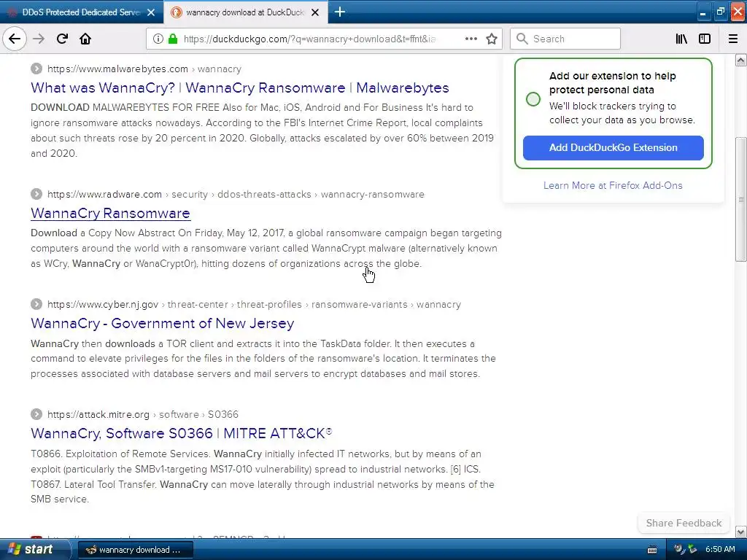Click the forward navigation arrow
The width and height of the screenshot is (747, 560).
tap(39, 39)
